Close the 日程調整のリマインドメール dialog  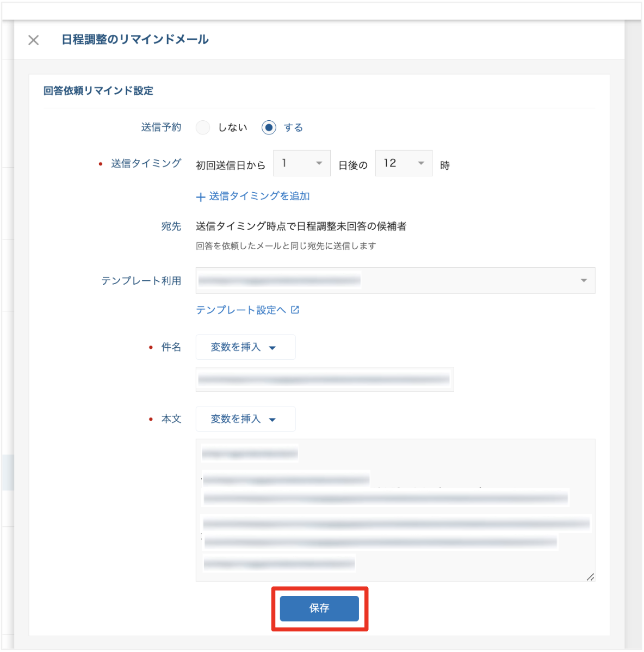tap(33, 40)
